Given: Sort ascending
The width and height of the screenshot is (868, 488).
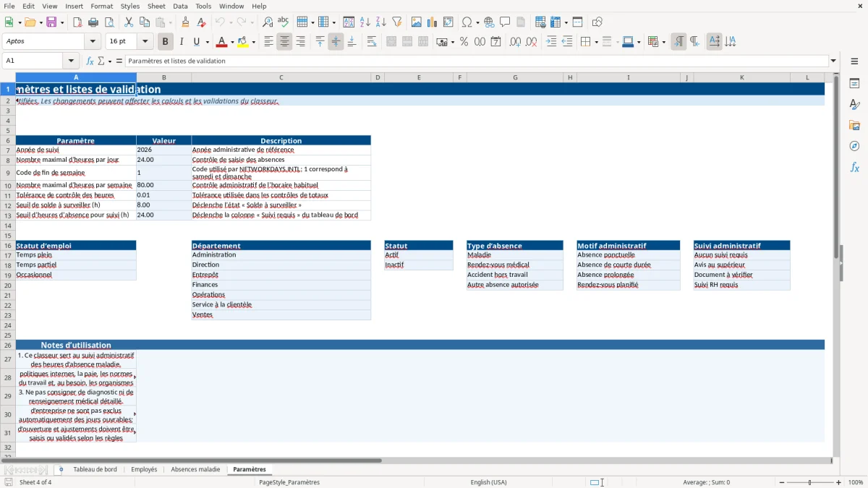Looking at the screenshot, I should [365, 22].
